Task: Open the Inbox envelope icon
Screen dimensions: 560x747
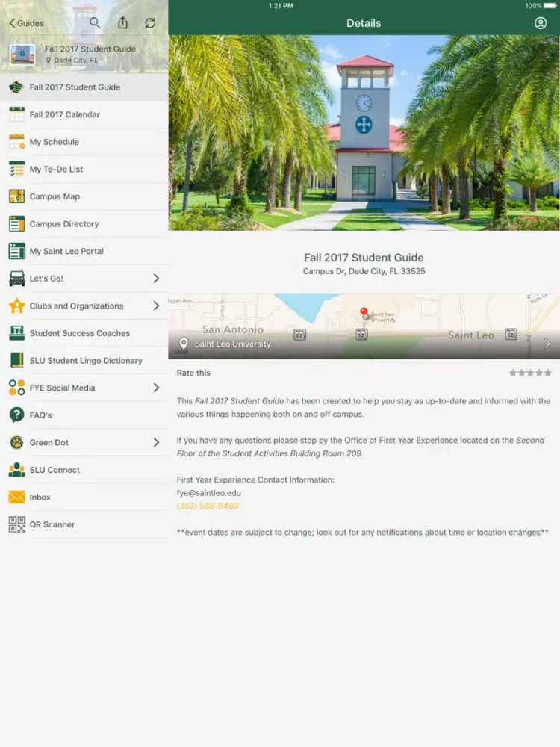Action: (x=16, y=498)
